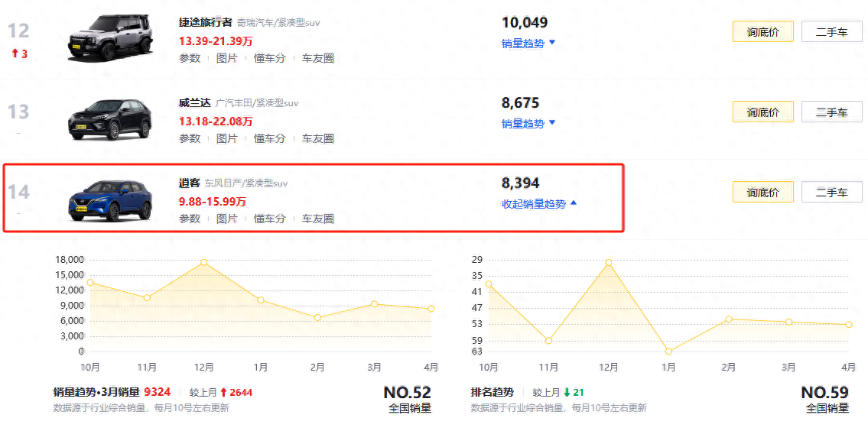868x431 pixels.
Task: Request 询底价 for 逍客
Action: click(x=762, y=193)
